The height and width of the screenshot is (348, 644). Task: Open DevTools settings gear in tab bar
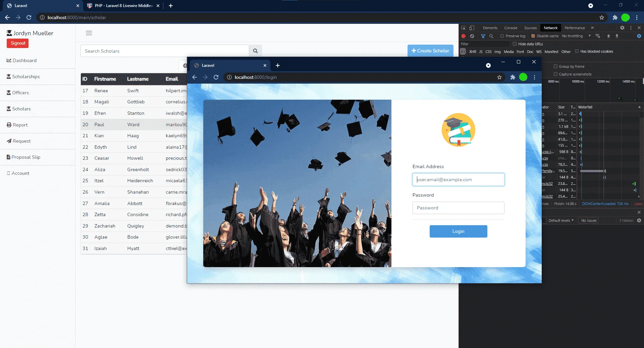coord(622,28)
